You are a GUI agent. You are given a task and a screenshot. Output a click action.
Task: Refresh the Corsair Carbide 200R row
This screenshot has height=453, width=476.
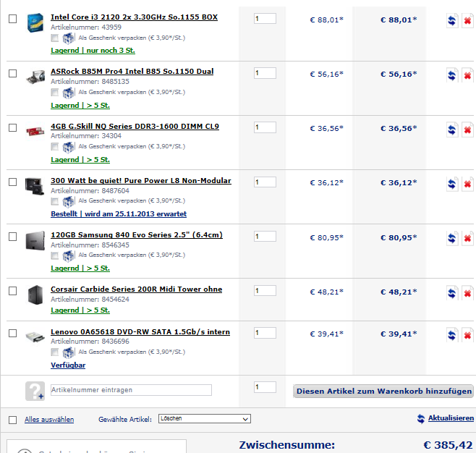coord(451,293)
